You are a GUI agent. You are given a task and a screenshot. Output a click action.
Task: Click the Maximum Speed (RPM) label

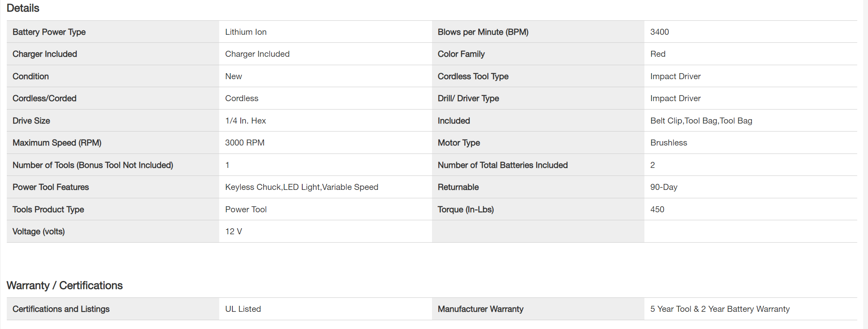pyautogui.click(x=57, y=143)
